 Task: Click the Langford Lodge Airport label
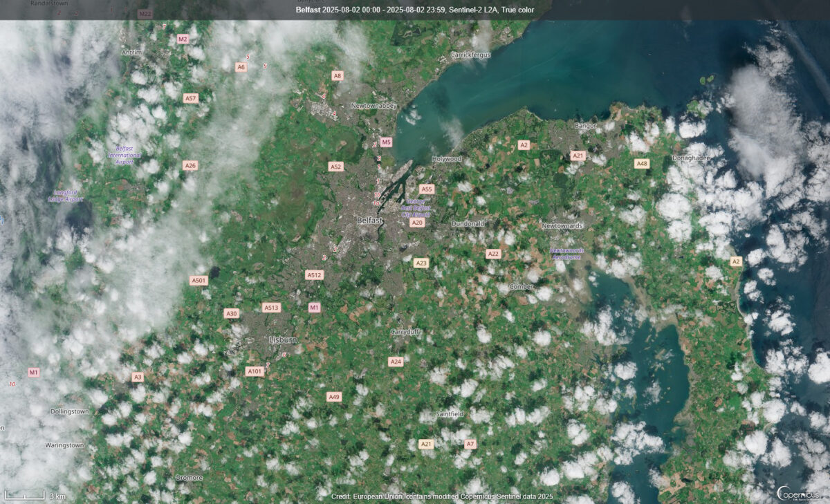point(65,196)
